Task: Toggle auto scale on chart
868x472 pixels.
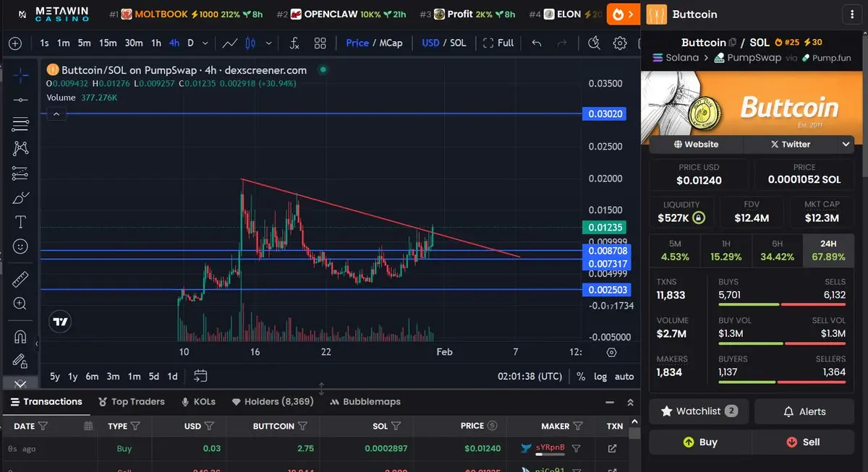Action: point(624,376)
